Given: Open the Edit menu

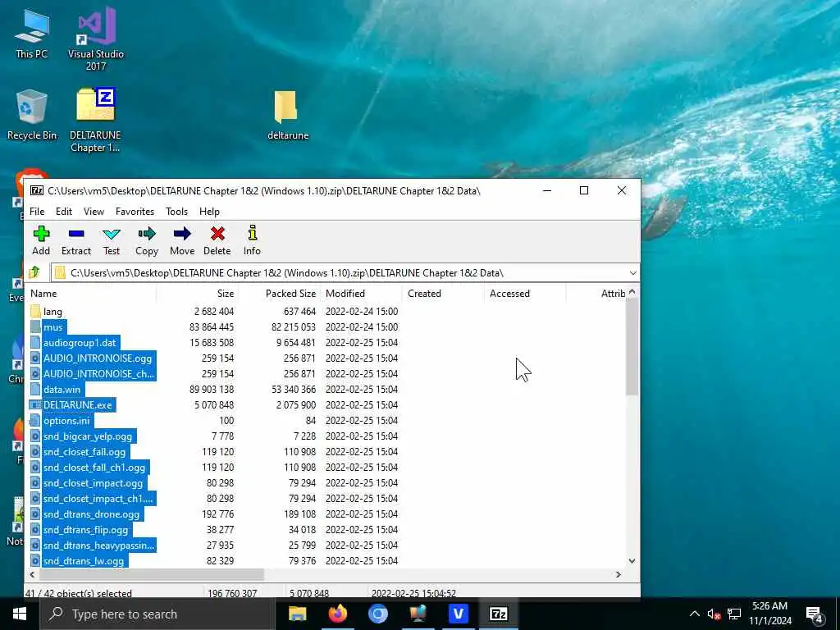Looking at the screenshot, I should point(64,212).
